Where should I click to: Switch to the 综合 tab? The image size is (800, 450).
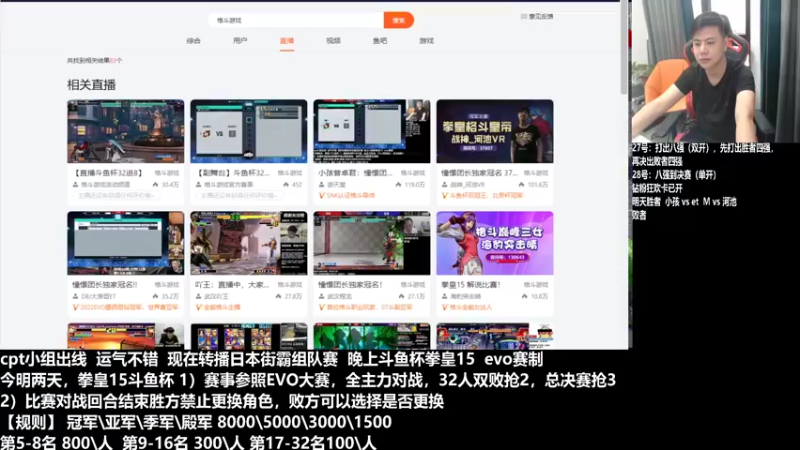point(193,41)
